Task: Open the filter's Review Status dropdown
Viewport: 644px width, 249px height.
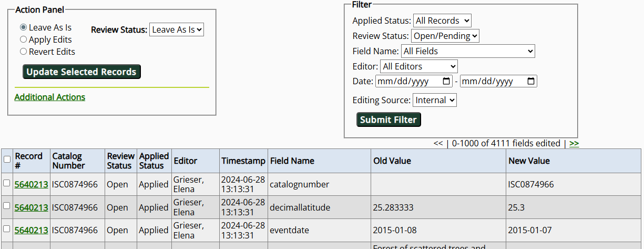Action: (445, 36)
